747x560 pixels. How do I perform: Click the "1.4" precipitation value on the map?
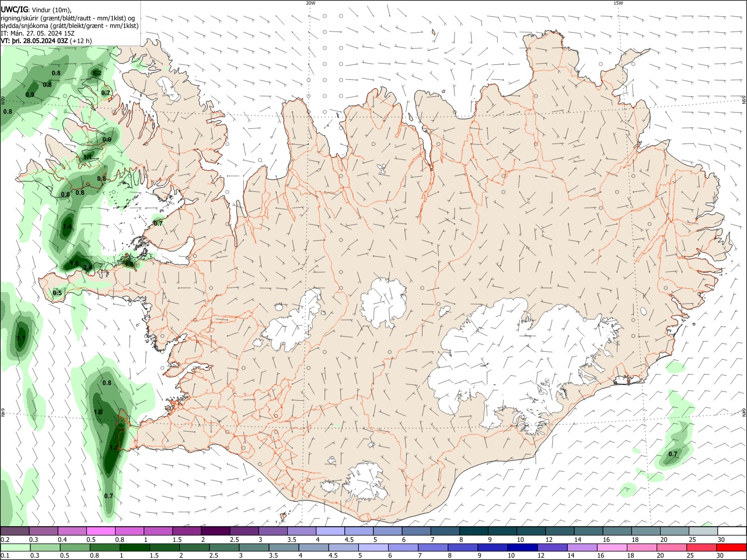click(x=67, y=227)
